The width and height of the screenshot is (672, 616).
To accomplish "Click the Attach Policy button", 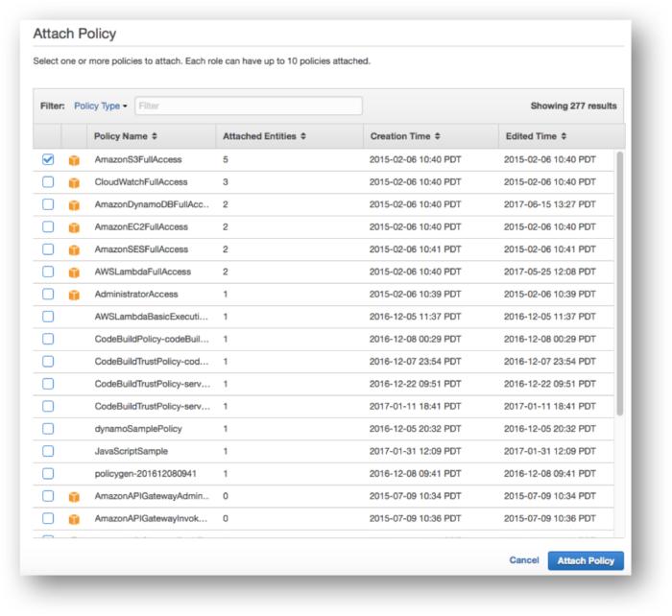I will 586,560.
